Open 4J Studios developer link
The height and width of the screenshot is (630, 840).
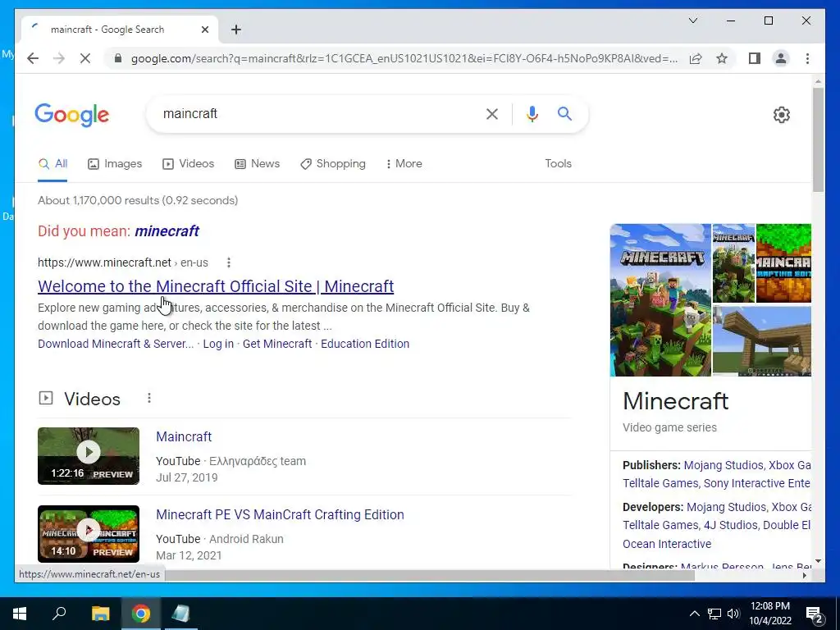tap(731, 525)
